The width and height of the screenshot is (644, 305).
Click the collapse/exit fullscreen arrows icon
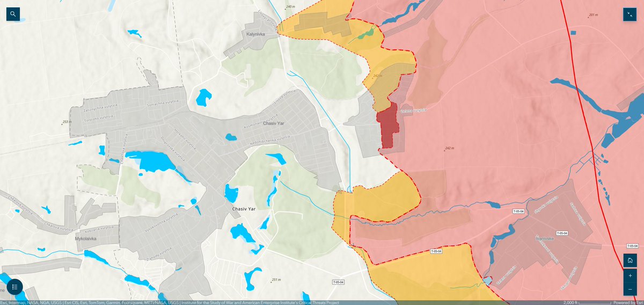coord(630,14)
